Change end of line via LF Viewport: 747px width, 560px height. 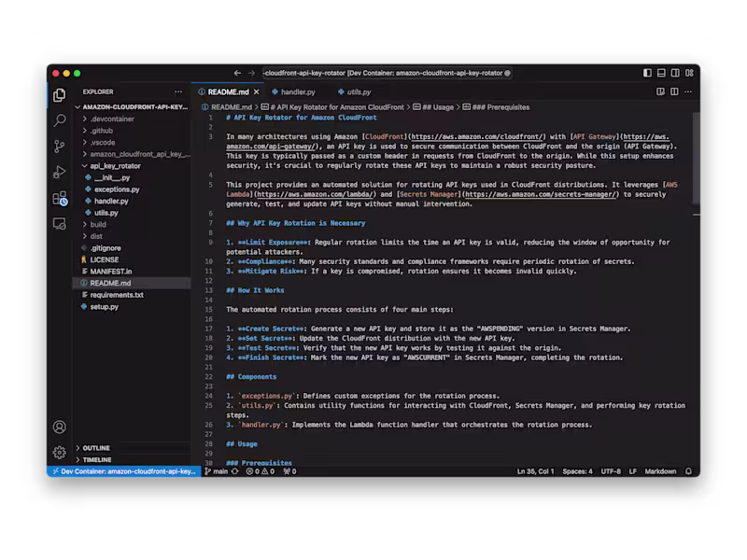click(633, 471)
